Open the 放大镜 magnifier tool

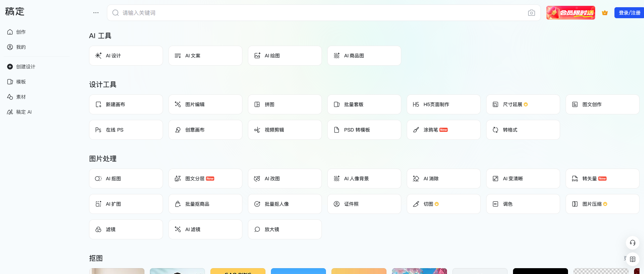pyautogui.click(x=285, y=229)
